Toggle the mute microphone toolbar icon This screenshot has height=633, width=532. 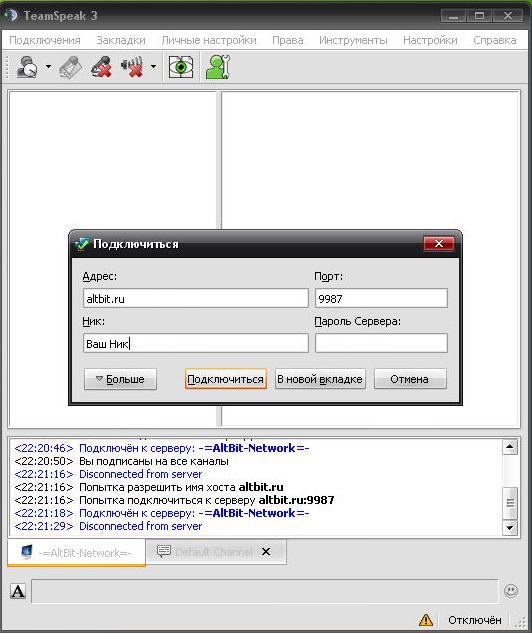[x=101, y=67]
